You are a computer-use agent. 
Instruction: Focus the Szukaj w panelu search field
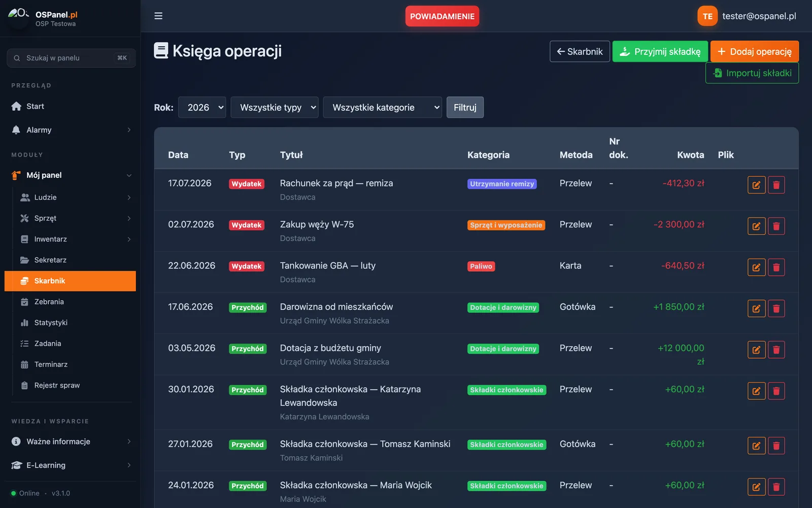tap(71, 58)
